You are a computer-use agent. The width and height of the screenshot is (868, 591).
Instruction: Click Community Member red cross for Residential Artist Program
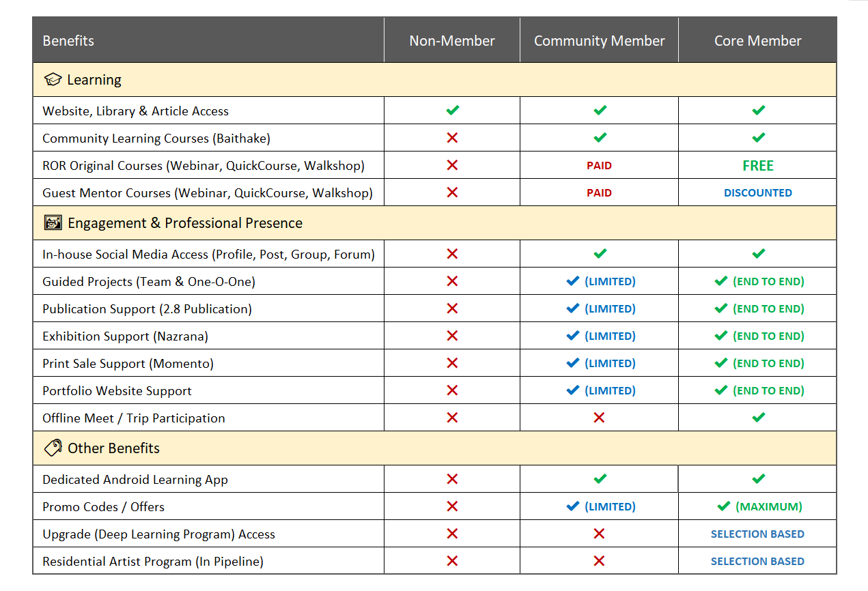[599, 561]
